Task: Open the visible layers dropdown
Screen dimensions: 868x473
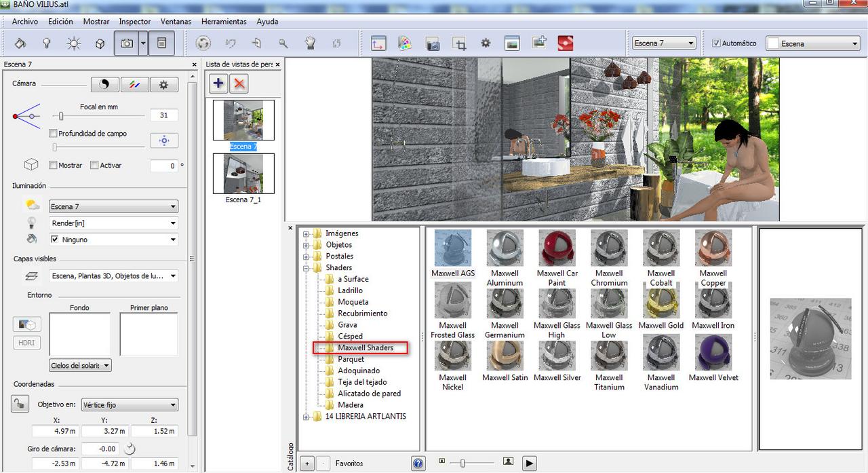Action: click(114, 276)
